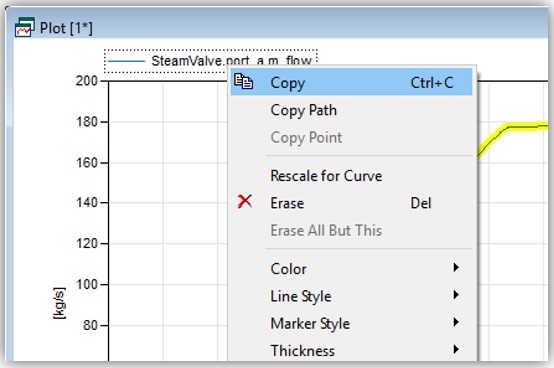The height and width of the screenshot is (368, 554).
Task: Click the red X Erase icon
Action: (245, 202)
